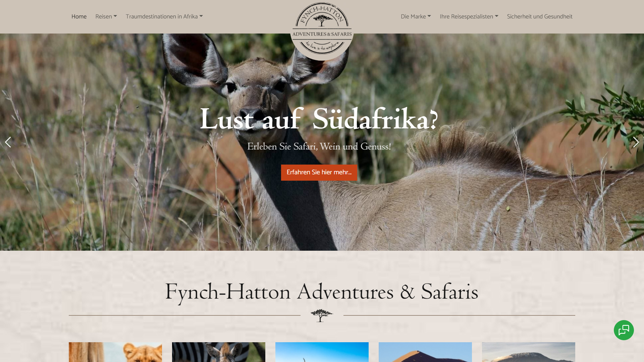Click the Lust auf Südafrika headline
Screen dimensions: 644x362
click(x=319, y=119)
